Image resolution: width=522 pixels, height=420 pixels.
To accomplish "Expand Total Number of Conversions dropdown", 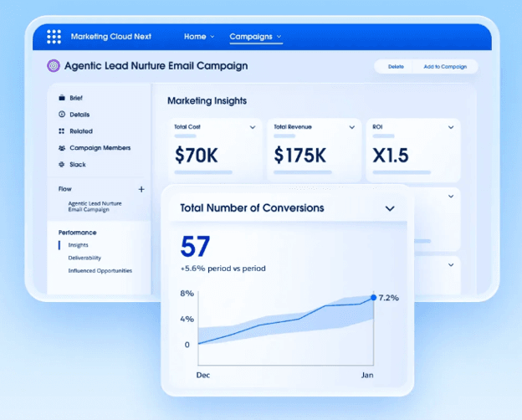I will point(390,208).
